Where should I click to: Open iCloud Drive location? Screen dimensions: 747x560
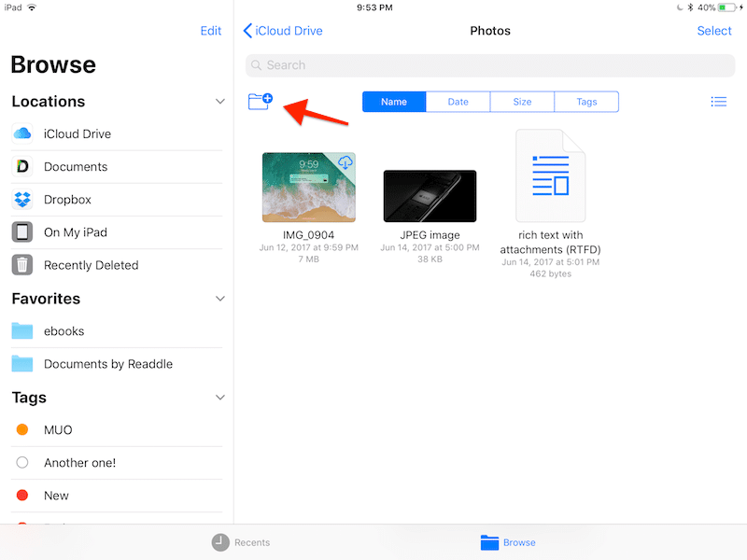(77, 133)
